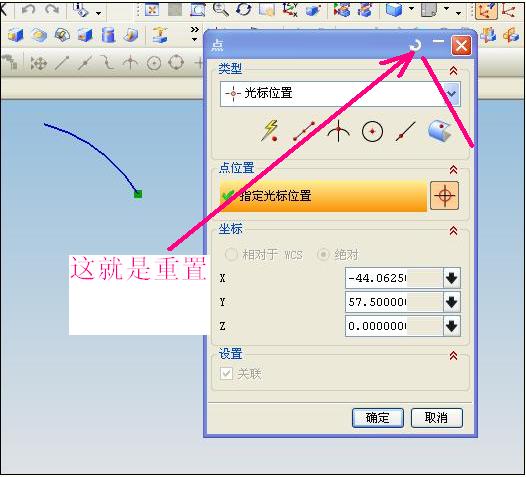Screen dimensions: 526x477
Task: Click the green endpoint marker on the curve
Action: [x=138, y=194]
